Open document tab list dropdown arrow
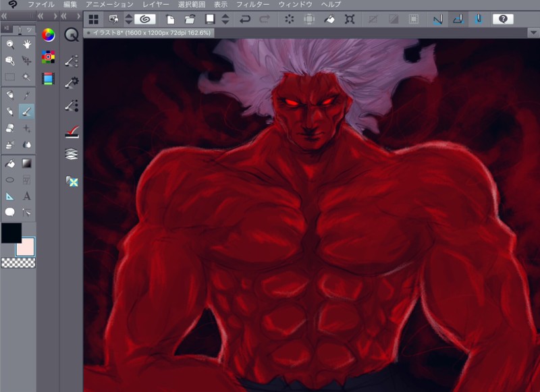 click(533, 33)
